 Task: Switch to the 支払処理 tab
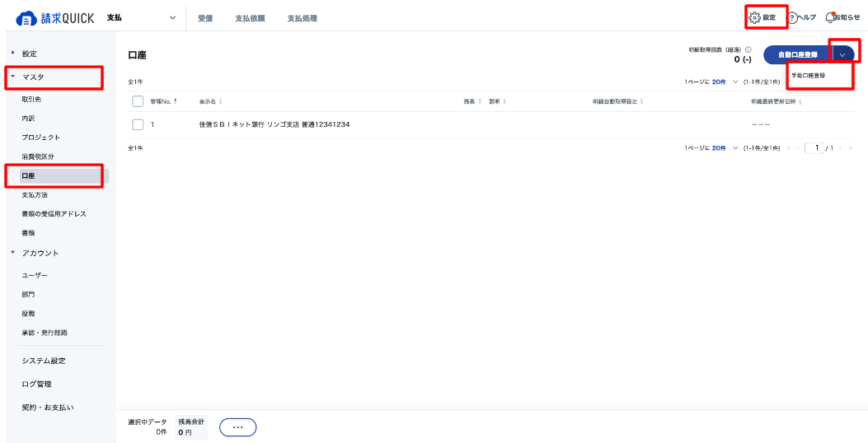[x=303, y=17]
